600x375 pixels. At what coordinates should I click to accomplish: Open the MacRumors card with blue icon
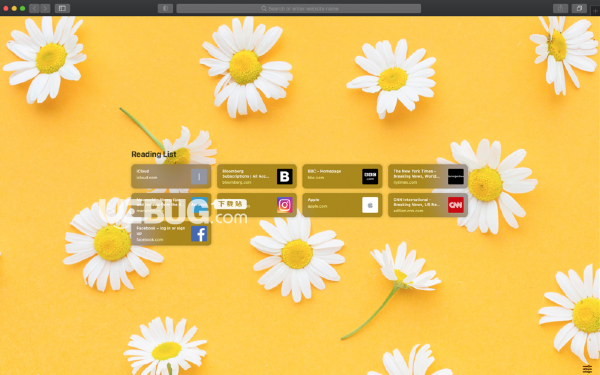tap(171, 205)
